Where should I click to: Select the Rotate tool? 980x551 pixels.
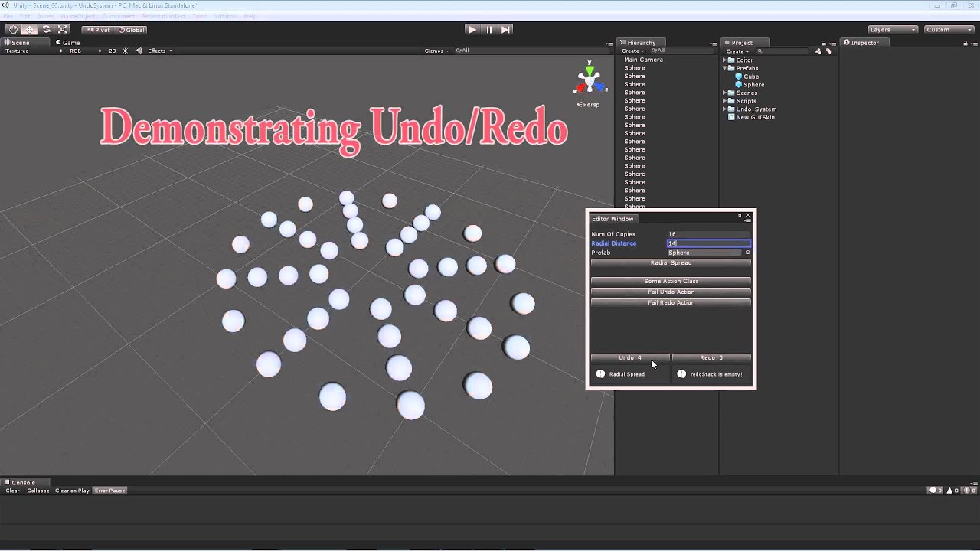46,30
